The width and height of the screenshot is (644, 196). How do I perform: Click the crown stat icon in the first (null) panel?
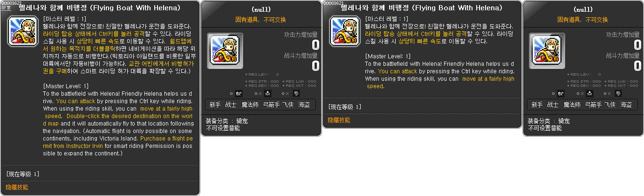point(267,94)
